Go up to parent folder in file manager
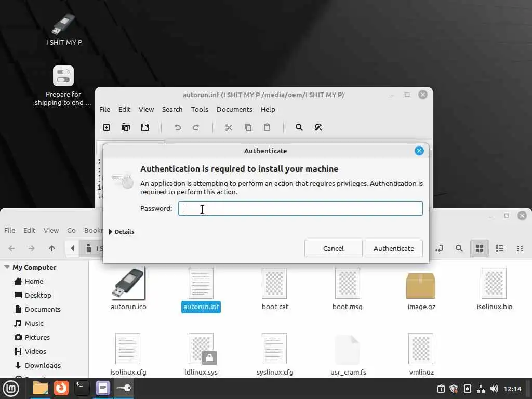 pyautogui.click(x=52, y=248)
